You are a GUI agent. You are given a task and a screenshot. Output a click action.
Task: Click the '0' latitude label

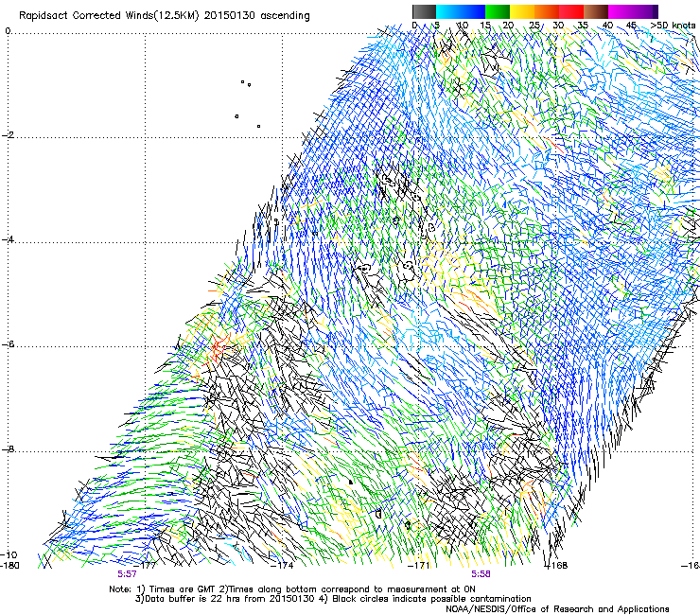(x=8, y=31)
